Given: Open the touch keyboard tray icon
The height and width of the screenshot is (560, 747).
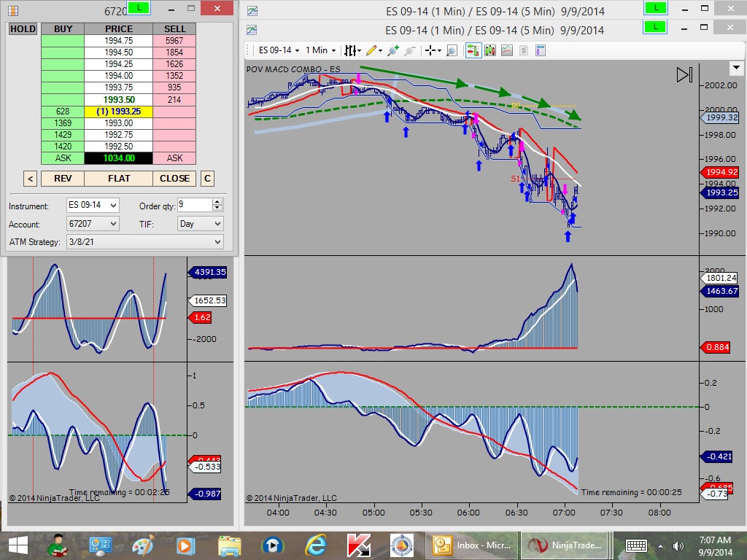Looking at the screenshot, I should click(635, 545).
